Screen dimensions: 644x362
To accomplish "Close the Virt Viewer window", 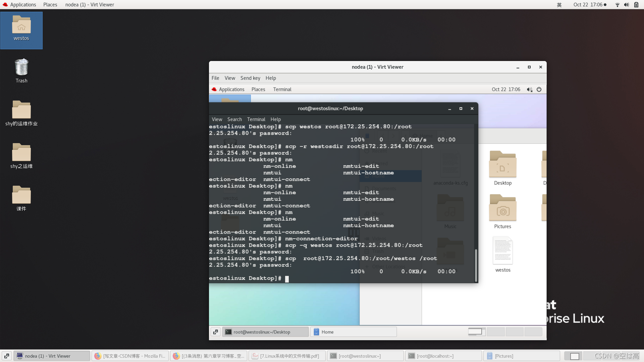I will pos(541,67).
